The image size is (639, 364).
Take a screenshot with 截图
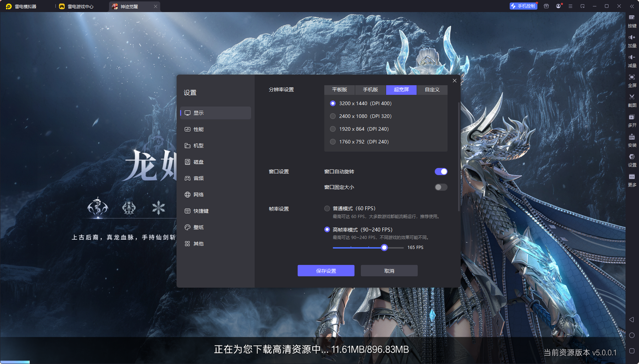632,100
